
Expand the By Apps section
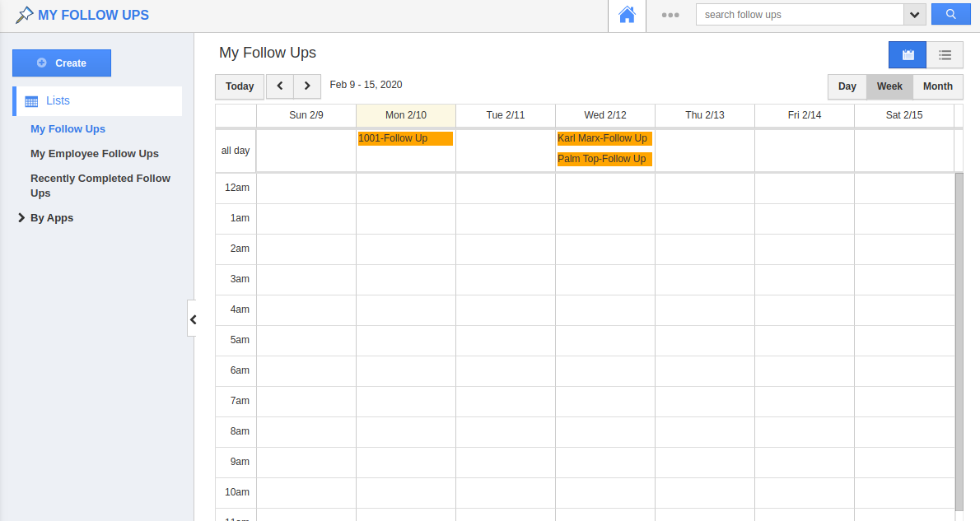pos(21,218)
